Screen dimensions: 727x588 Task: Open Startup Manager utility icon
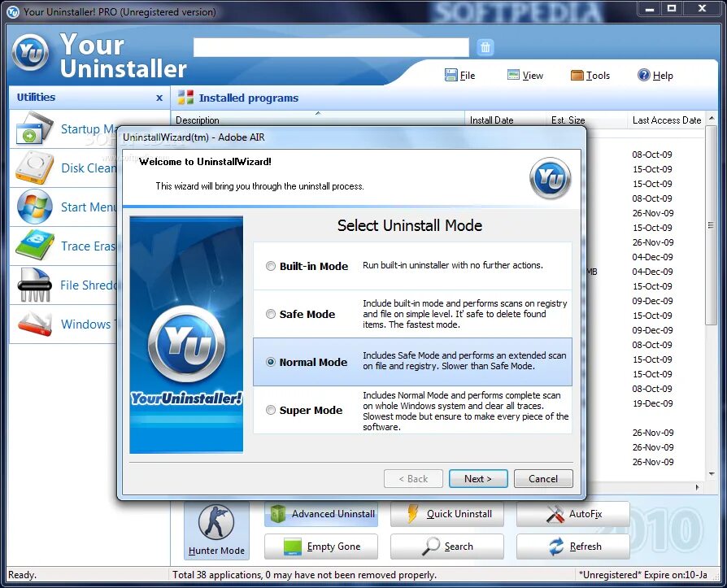(x=35, y=128)
